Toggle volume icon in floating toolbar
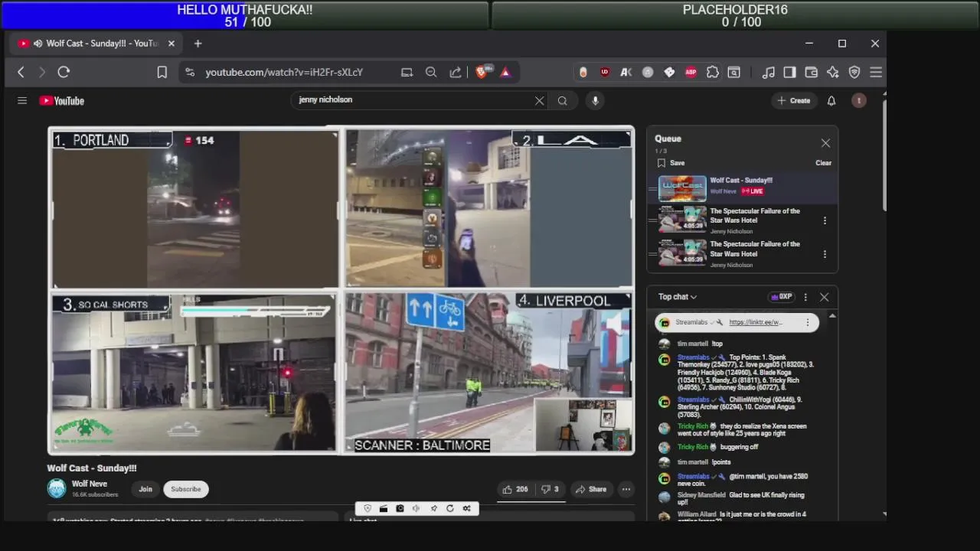Image resolution: width=980 pixels, height=551 pixels. tap(416, 508)
